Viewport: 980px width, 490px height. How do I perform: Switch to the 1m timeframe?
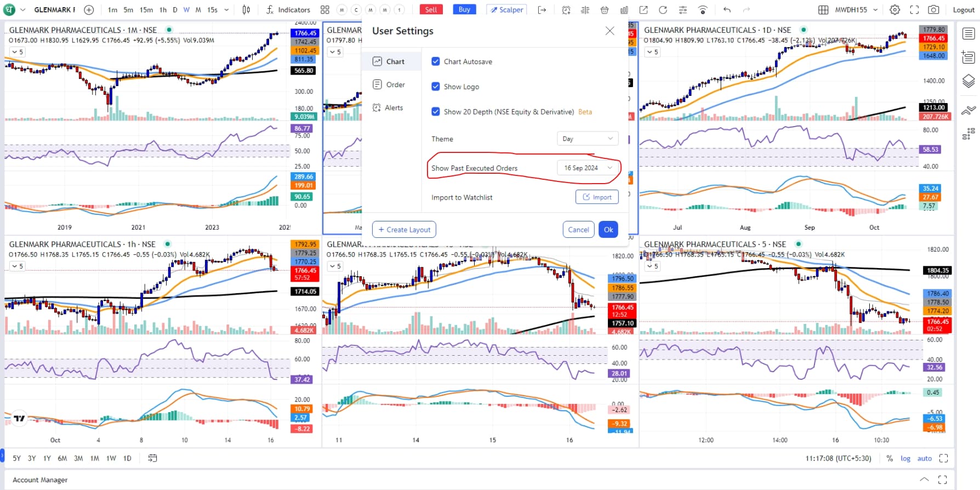[112, 10]
